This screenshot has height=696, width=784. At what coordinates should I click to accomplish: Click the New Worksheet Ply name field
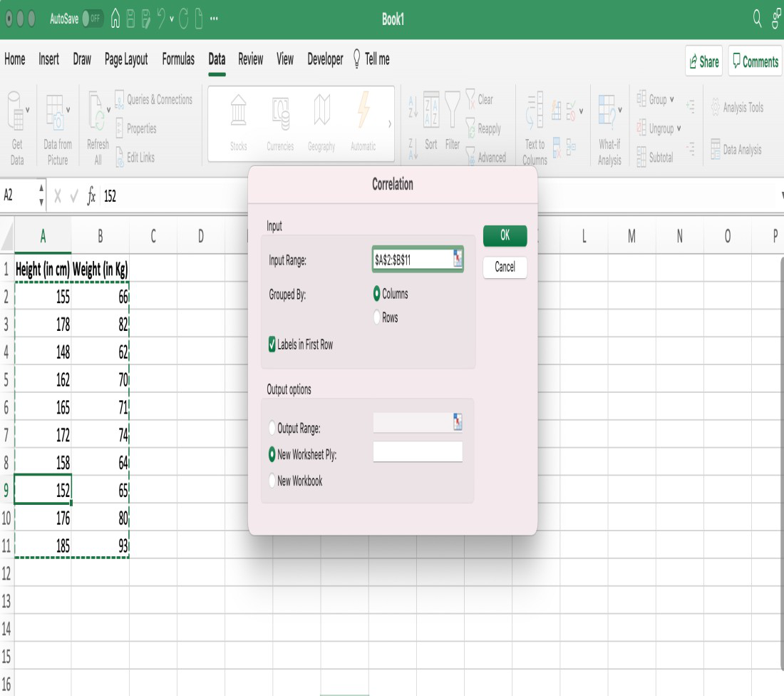418,451
